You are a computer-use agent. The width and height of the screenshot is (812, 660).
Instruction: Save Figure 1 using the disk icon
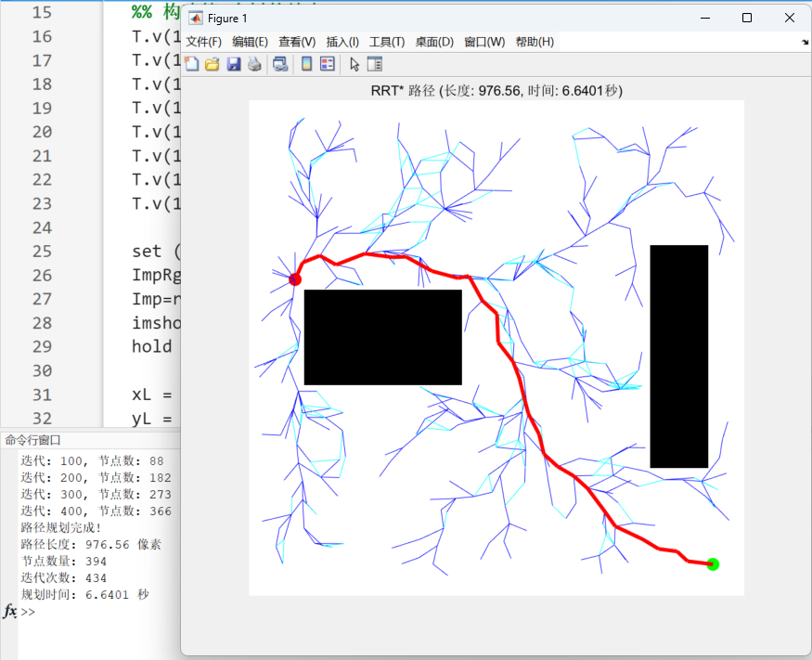click(234, 64)
